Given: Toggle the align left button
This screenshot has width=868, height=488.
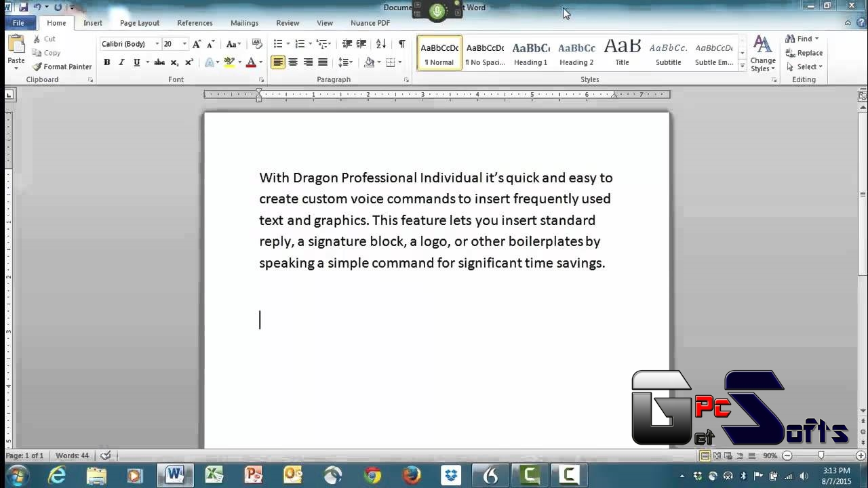Looking at the screenshot, I should [x=278, y=62].
